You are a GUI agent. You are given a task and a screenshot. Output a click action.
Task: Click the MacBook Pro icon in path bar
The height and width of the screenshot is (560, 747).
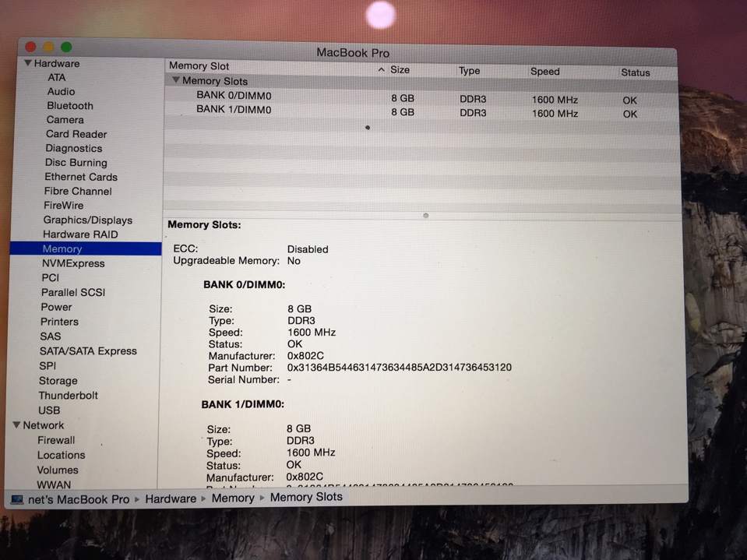(x=16, y=499)
